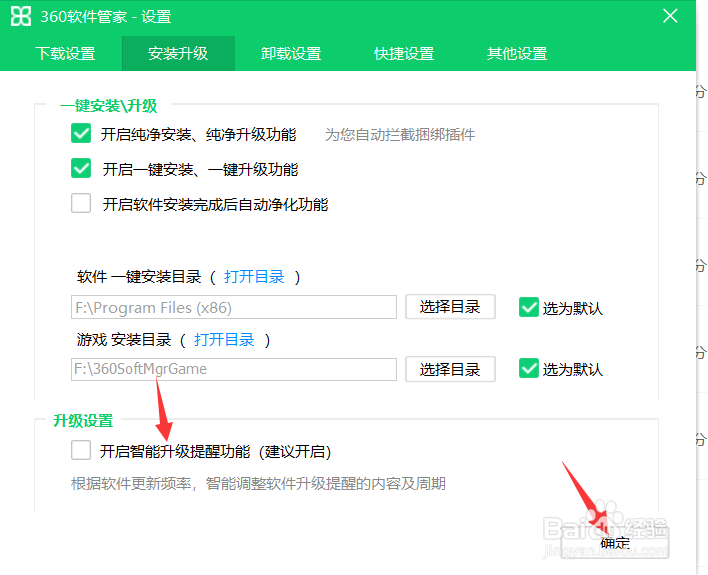Open the 其他设置 tab
This screenshot has width=708, height=575.
(517, 53)
